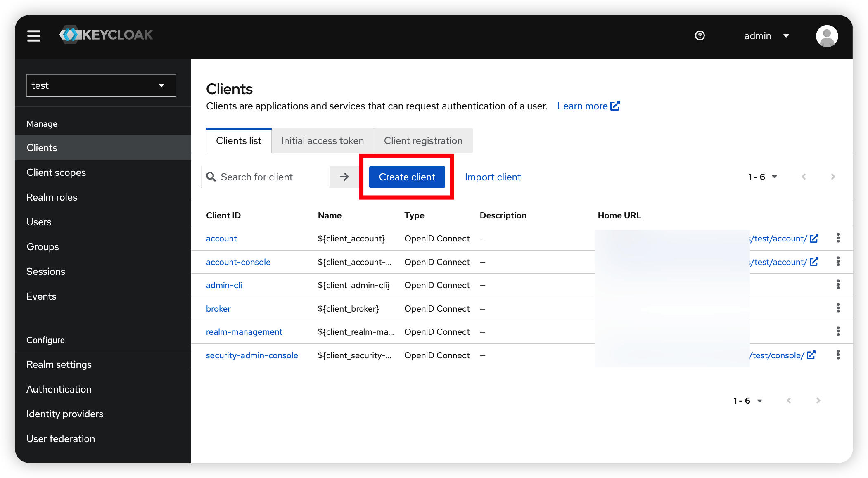The image size is (868, 478).
Task: Click the Import client link
Action: pos(493,177)
